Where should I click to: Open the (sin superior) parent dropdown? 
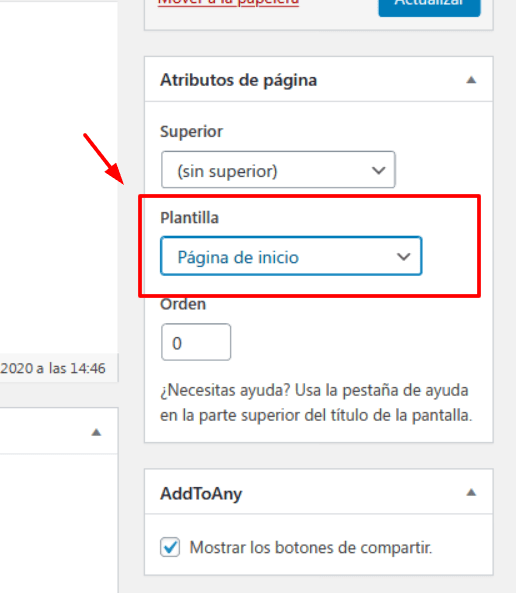278,170
